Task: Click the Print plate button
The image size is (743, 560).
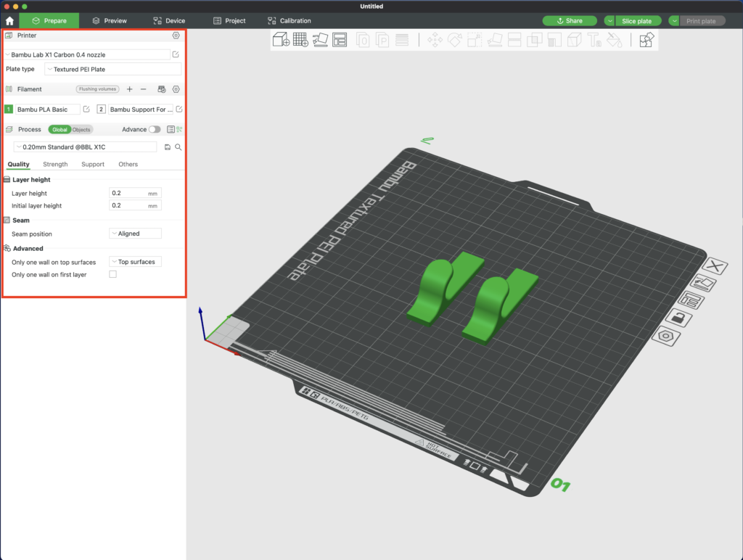Action: pos(702,21)
